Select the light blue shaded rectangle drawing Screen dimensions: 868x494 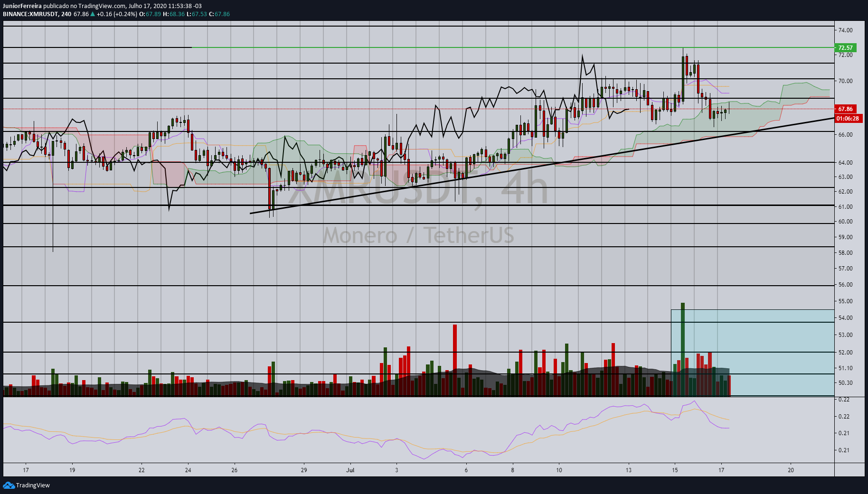coord(753,353)
